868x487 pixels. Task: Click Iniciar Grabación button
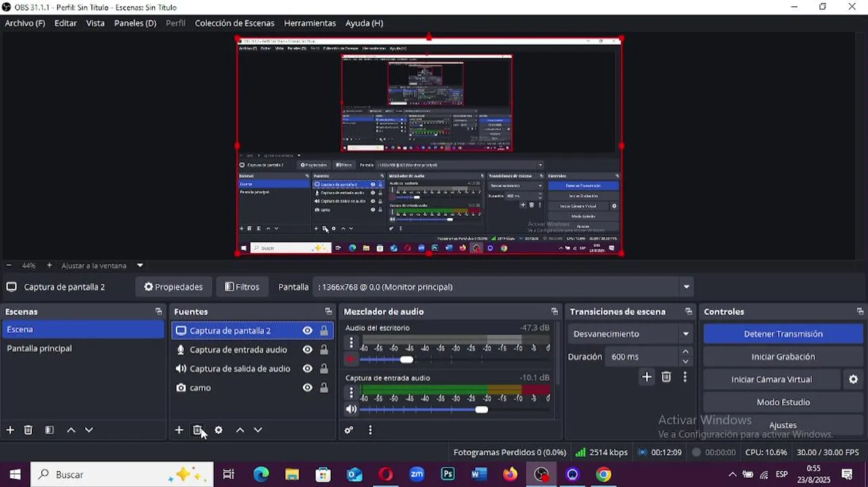783,356
